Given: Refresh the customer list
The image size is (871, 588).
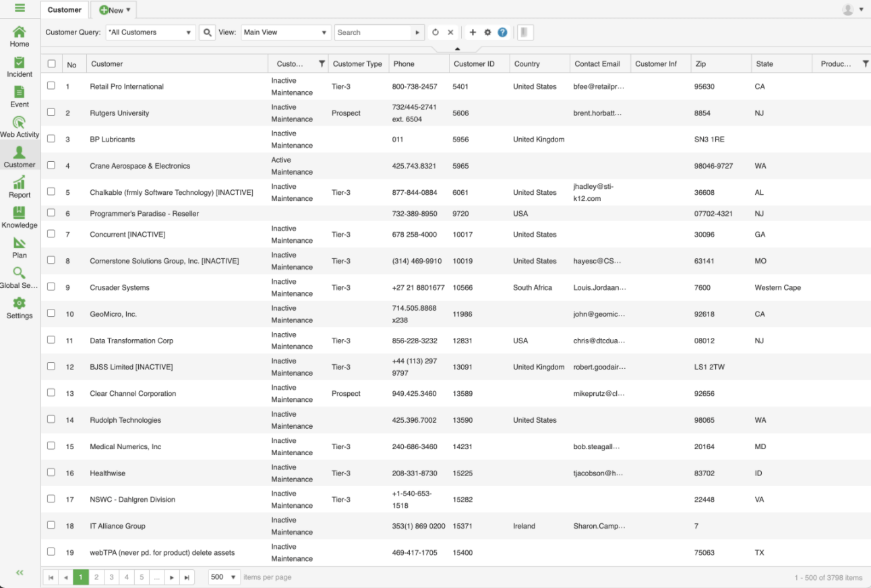Looking at the screenshot, I should point(435,32).
